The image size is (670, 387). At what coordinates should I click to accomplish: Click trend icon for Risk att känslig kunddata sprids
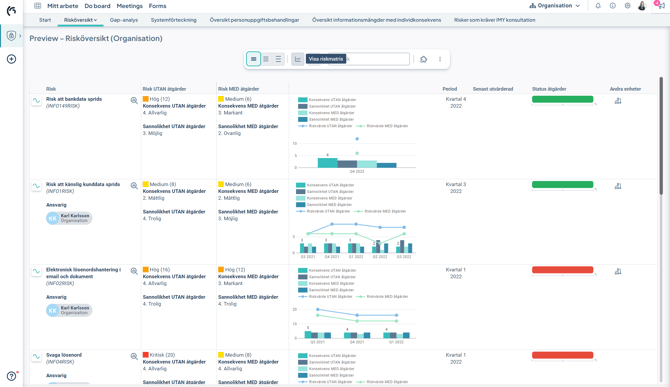point(36,186)
